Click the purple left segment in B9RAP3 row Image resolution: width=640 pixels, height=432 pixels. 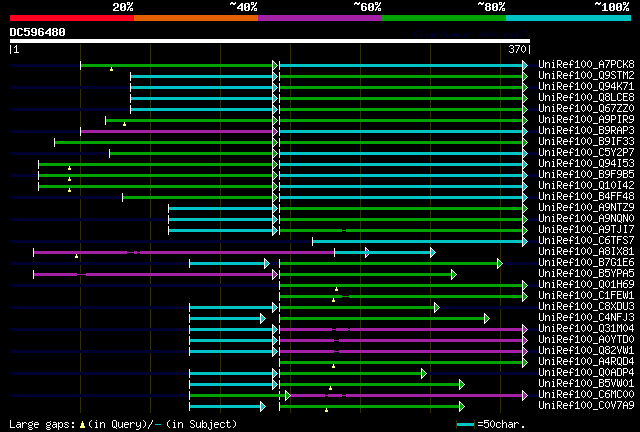pyautogui.click(x=179, y=131)
